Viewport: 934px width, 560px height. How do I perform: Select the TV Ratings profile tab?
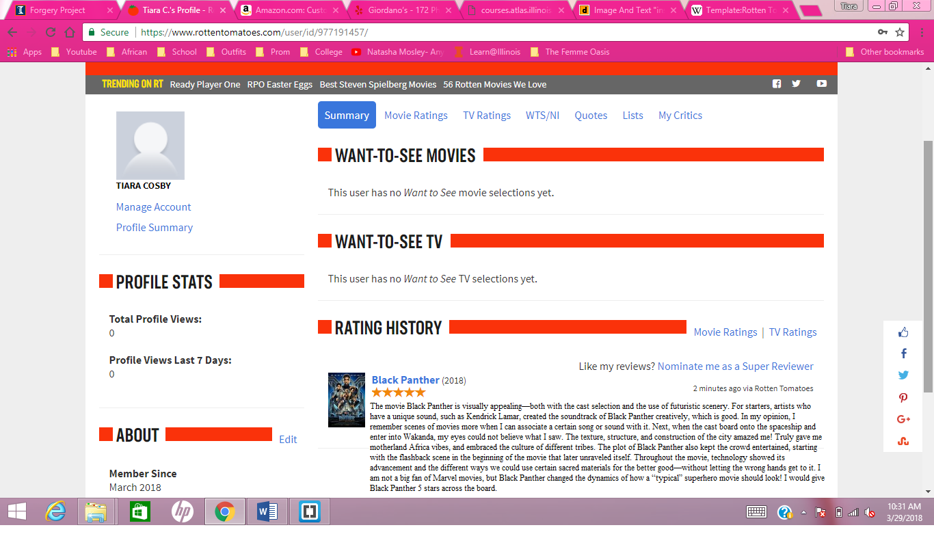[x=487, y=116]
